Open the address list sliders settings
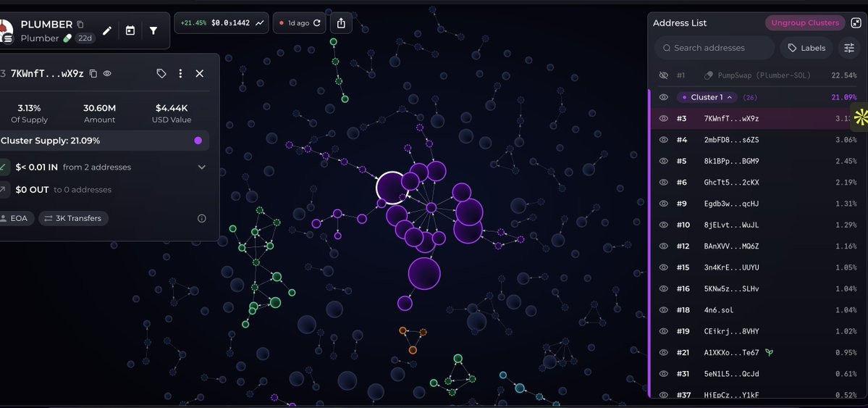Screen dimensions: 868x408 tap(849, 49)
